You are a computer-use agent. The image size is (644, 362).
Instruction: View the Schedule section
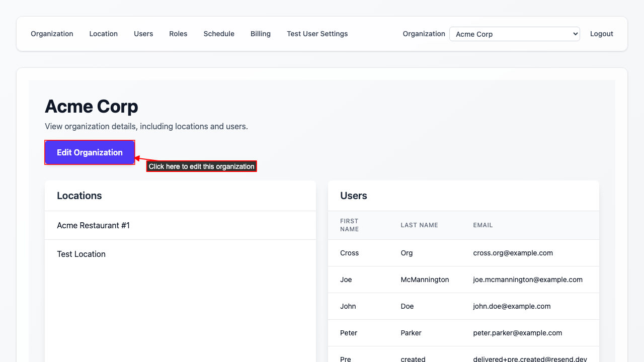[219, 34]
